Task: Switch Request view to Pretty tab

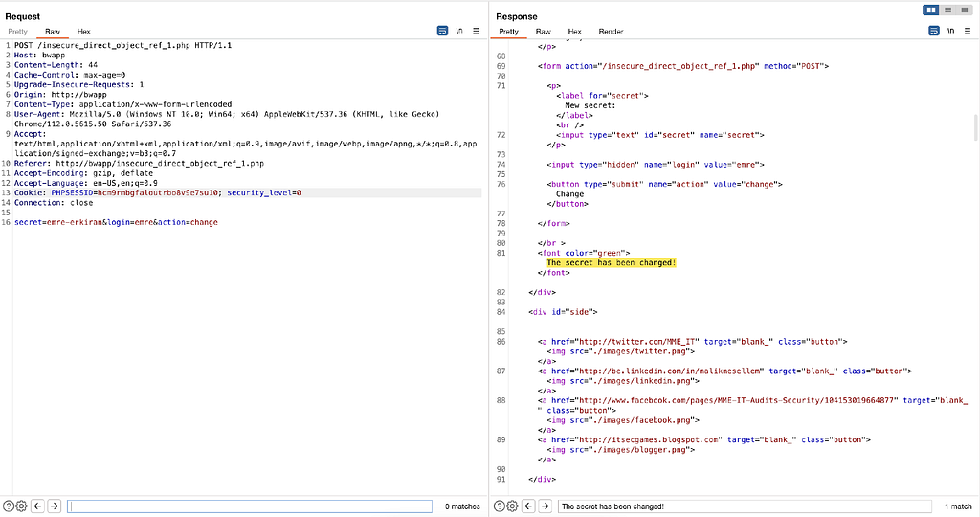Action: tap(18, 32)
